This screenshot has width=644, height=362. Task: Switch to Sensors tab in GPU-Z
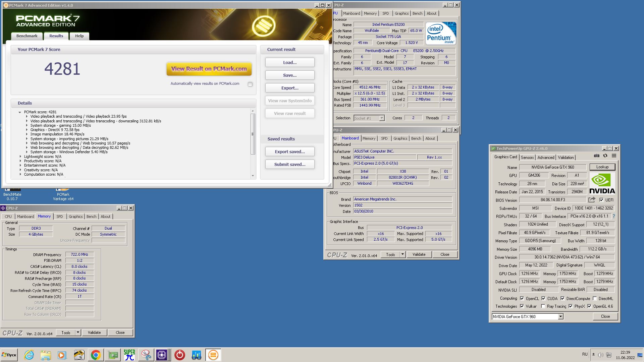click(527, 158)
